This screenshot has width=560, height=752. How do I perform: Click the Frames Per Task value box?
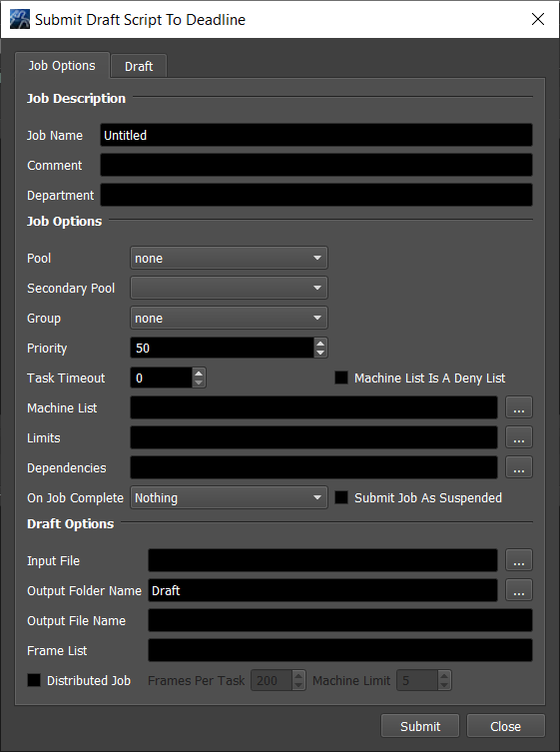(x=272, y=680)
